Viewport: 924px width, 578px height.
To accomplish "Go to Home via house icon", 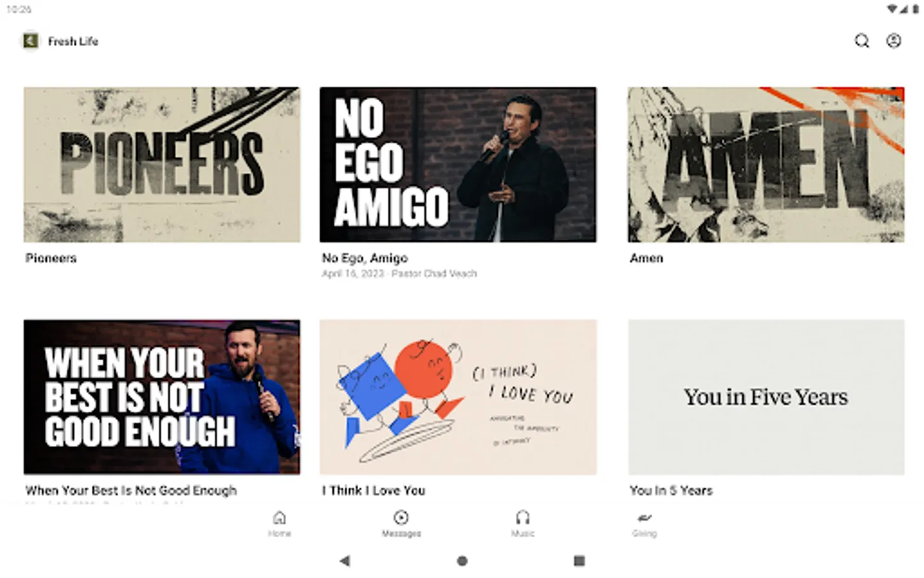I will tap(279, 518).
